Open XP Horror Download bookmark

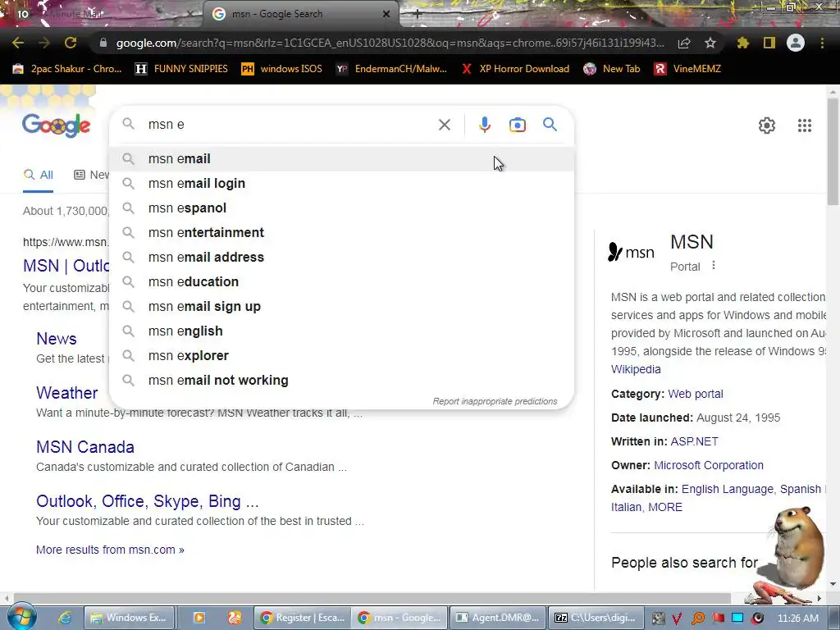tap(515, 69)
